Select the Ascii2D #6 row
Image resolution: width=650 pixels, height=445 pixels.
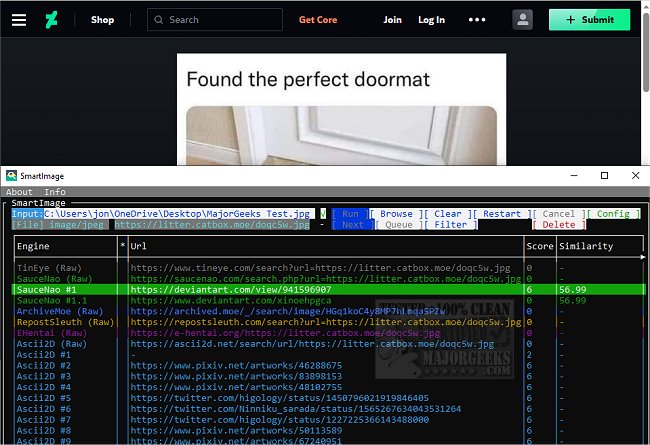[x=328, y=409]
